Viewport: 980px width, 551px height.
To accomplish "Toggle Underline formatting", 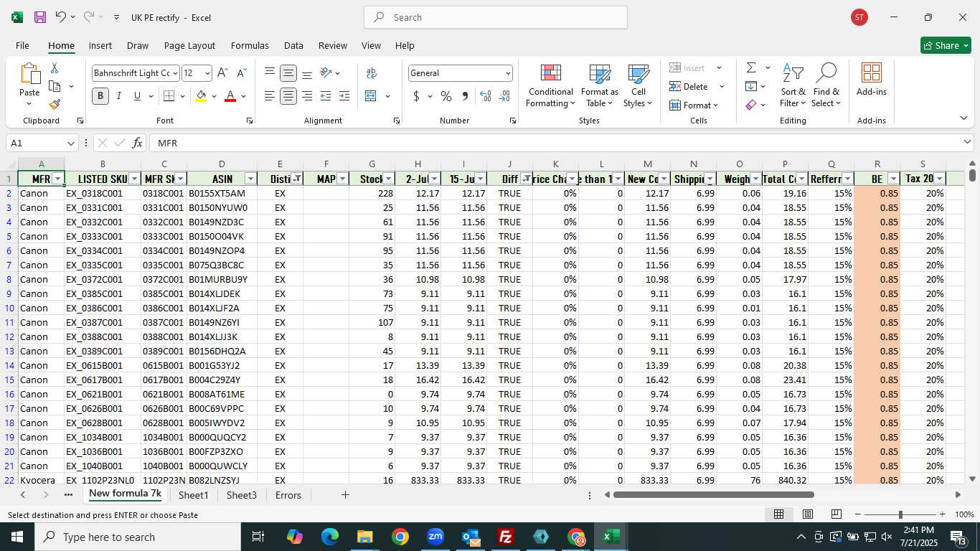I will 137,96.
